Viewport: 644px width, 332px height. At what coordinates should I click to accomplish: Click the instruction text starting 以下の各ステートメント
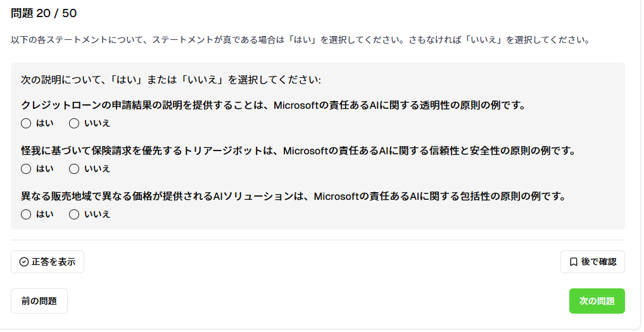[301, 40]
